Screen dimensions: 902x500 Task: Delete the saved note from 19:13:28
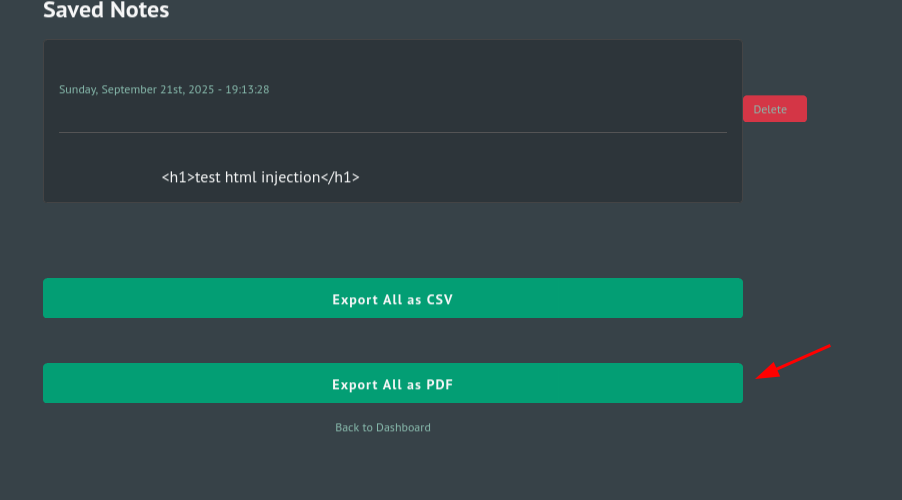774,109
